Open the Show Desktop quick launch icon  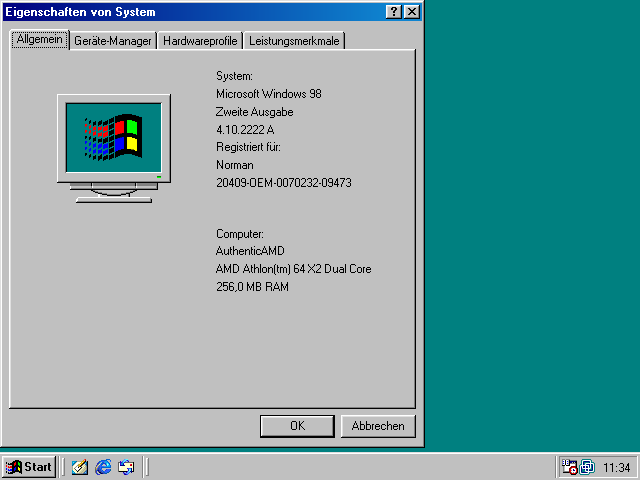(80, 467)
